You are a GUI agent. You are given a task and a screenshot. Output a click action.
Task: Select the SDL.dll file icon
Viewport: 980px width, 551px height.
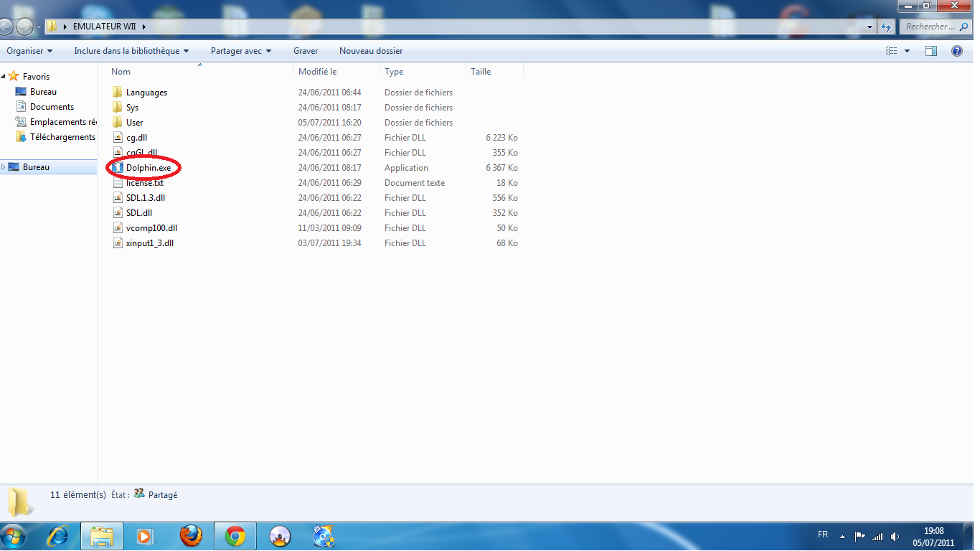tap(118, 213)
